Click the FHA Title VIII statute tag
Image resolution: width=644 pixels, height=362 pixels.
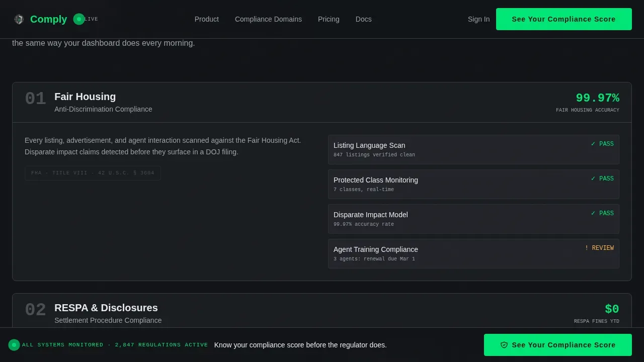point(93,173)
